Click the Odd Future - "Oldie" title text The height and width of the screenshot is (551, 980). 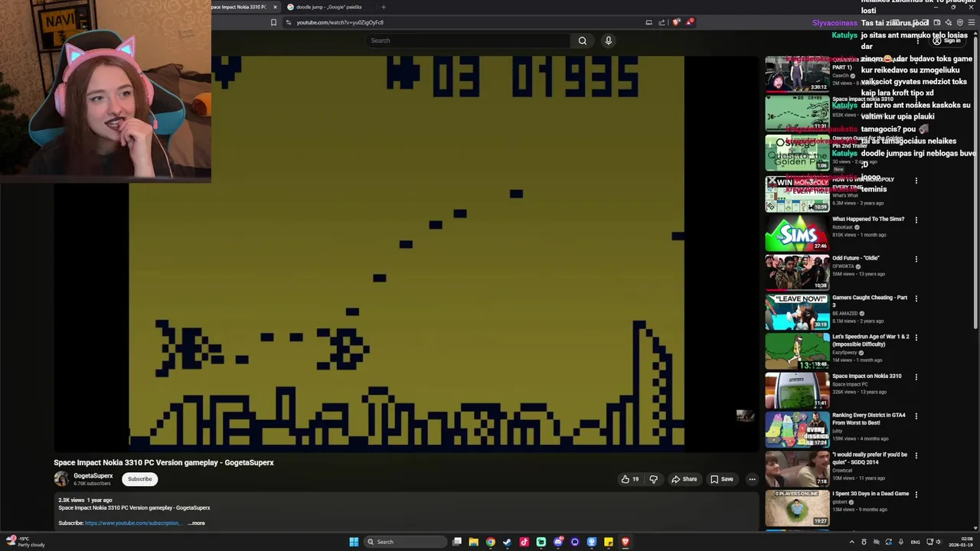point(856,258)
